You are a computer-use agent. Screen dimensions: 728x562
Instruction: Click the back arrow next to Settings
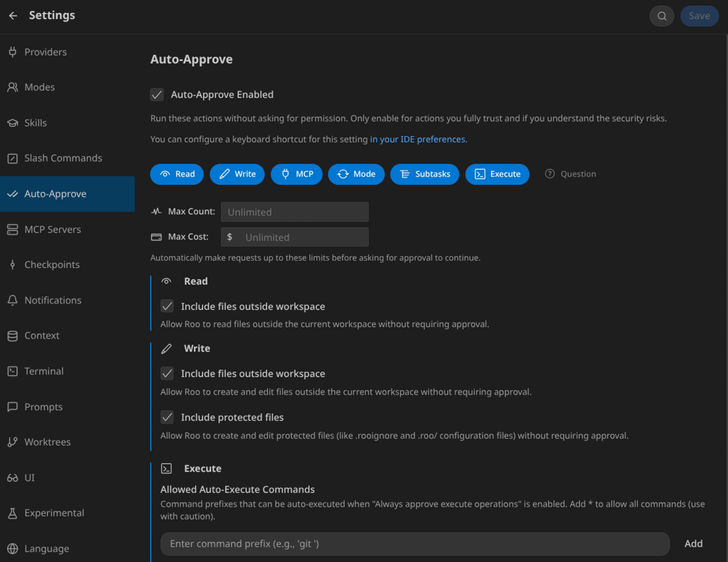[x=13, y=16]
